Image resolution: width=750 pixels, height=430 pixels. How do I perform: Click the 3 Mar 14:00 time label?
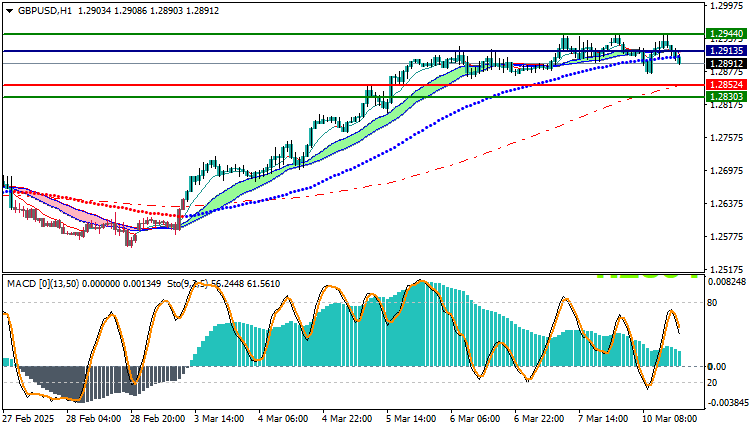click(219, 419)
